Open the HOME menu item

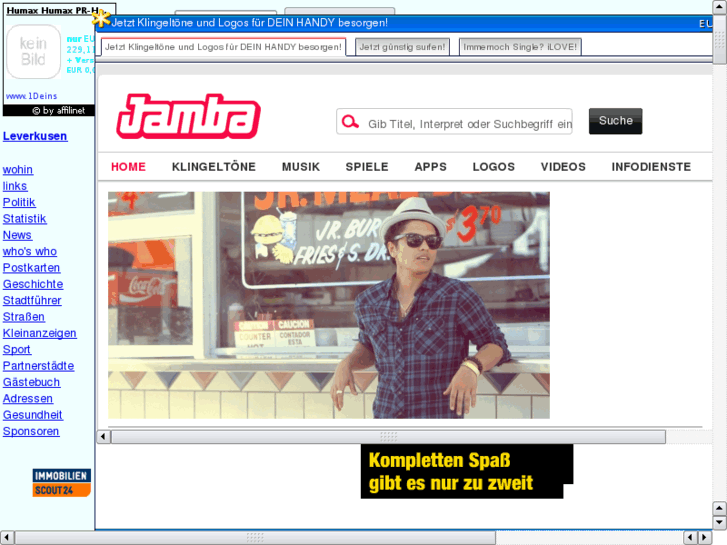click(x=128, y=167)
